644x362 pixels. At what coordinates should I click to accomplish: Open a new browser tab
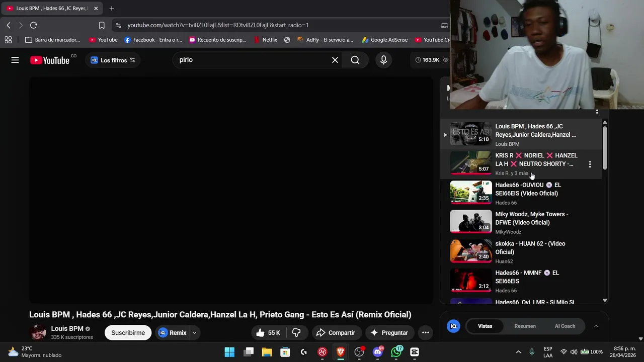point(112,9)
